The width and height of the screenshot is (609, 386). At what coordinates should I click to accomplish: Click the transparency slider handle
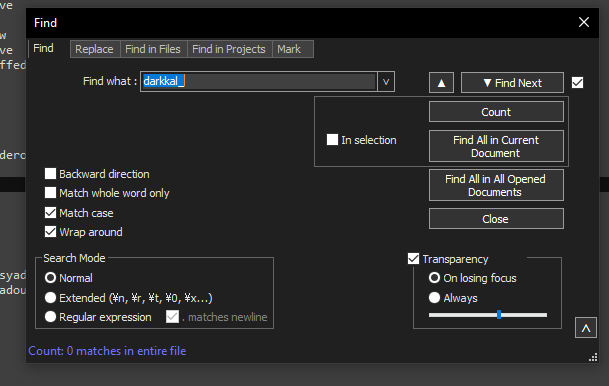[499, 315]
